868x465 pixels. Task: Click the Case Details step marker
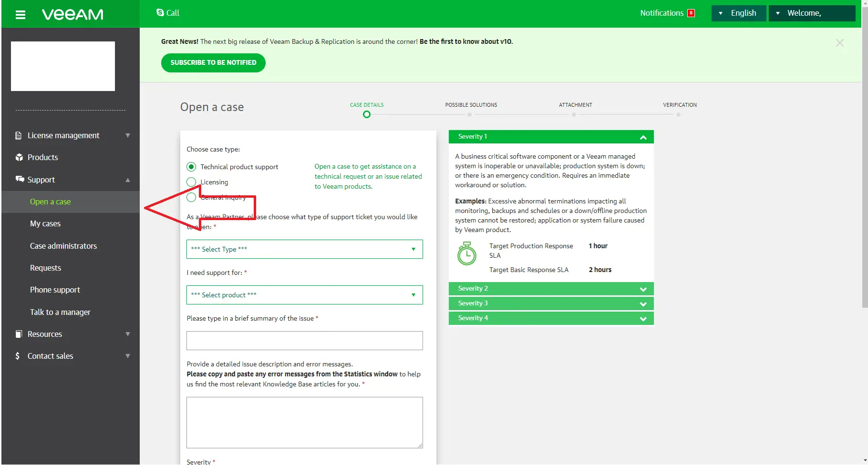(366, 114)
